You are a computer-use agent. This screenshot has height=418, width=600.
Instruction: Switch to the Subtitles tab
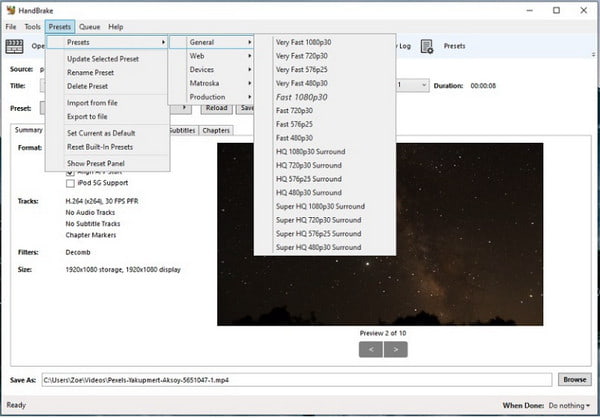click(184, 131)
